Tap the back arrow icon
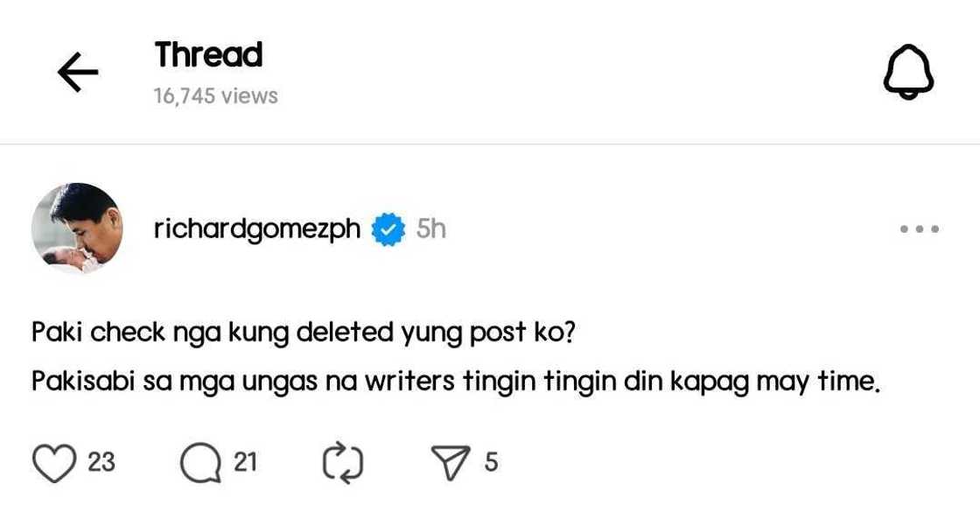This screenshot has width=980, height=519. [x=78, y=72]
